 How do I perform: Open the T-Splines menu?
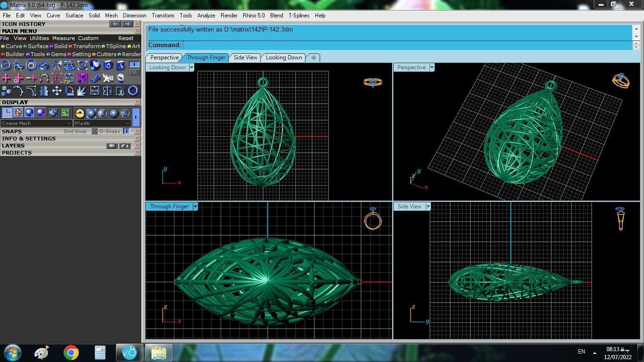point(299,16)
